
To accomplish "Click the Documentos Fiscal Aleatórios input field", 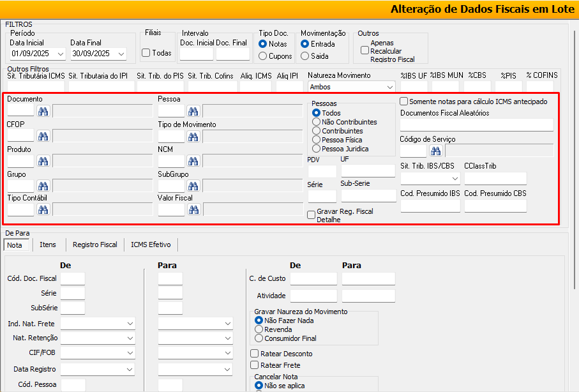I will 476,124.
